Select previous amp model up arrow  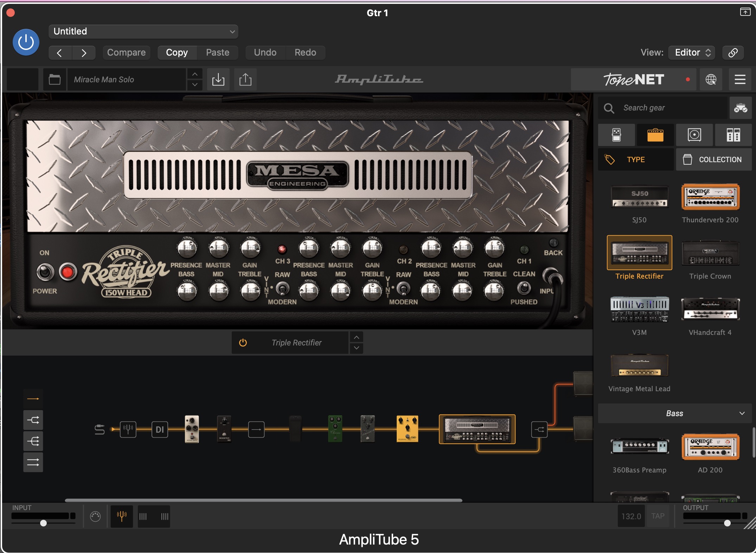point(357,337)
